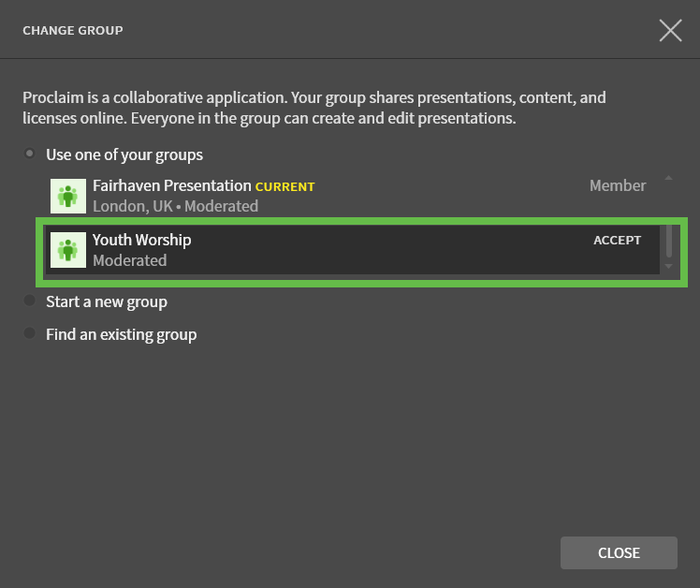This screenshot has width=700, height=588.
Task: Close the Change Group dialog with X
Action: tap(671, 30)
